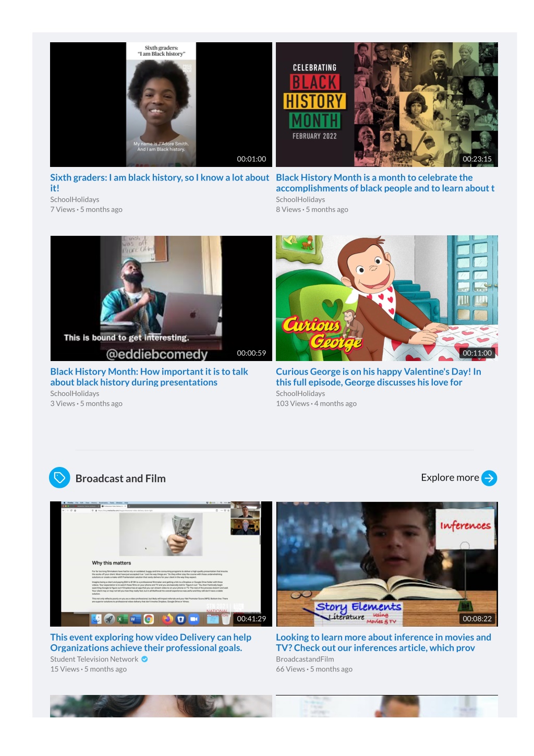Open the title "Sixth graders: I am black history"
The height and width of the screenshot is (756, 534).
click(160, 183)
